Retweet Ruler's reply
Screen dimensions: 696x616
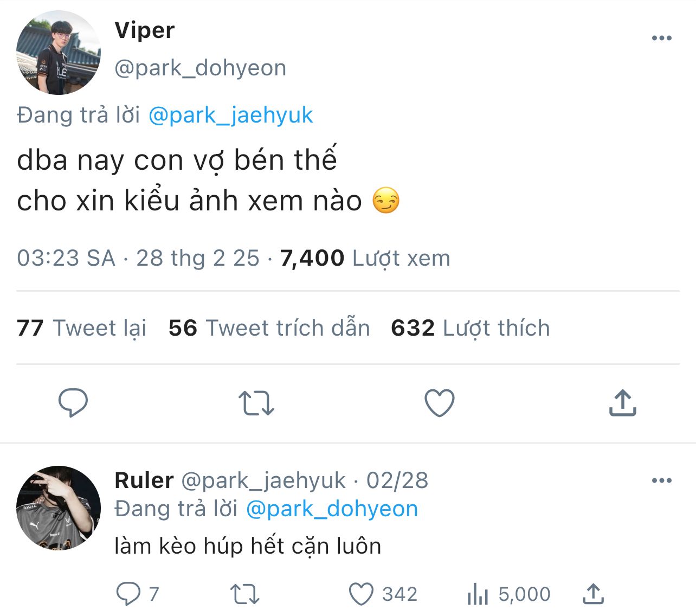coord(245,594)
